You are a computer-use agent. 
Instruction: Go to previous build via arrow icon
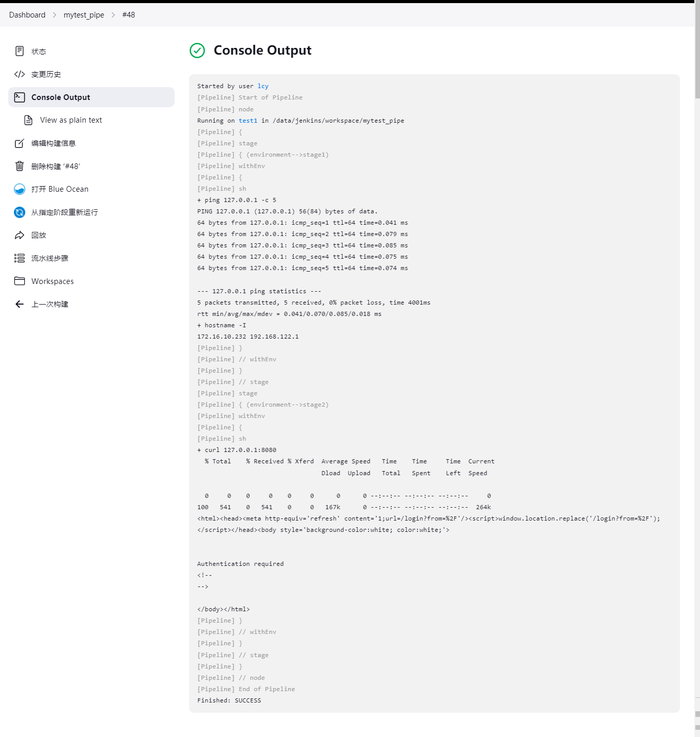(20, 304)
